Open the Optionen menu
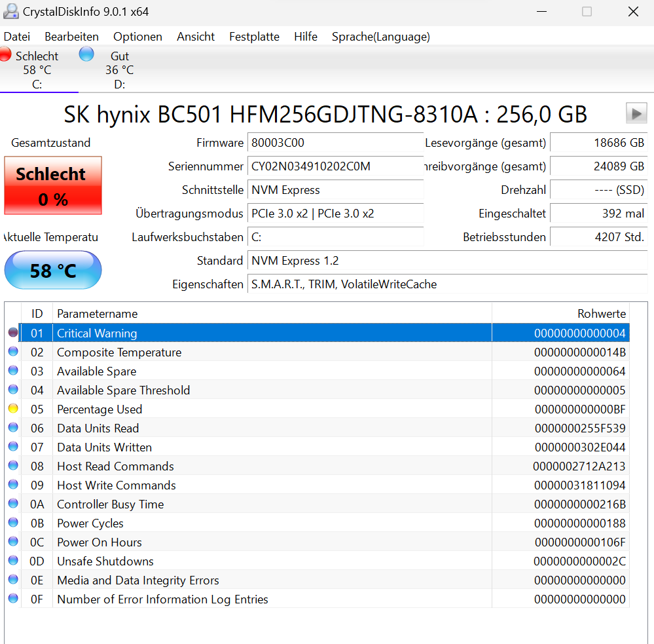Viewport: 654px width, 644px height. (137, 37)
